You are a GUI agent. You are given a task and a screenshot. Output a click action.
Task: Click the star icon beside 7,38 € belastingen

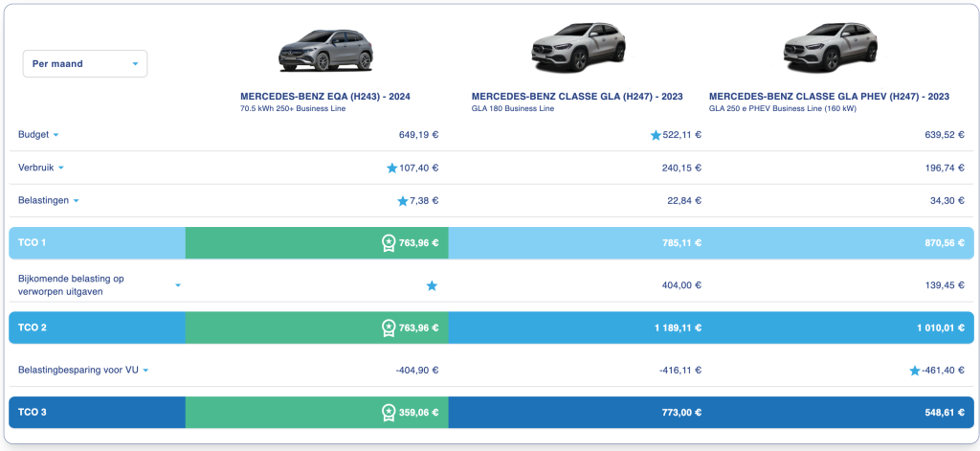tap(402, 201)
